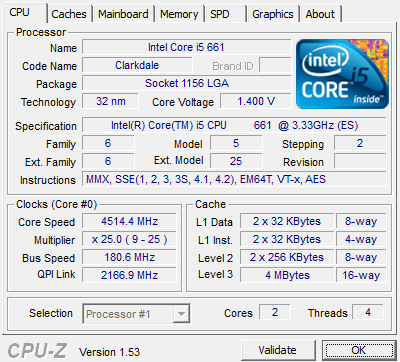Image resolution: width=400 pixels, height=362 pixels.
Task: Click the Cores count value 2
Action: 275,312
